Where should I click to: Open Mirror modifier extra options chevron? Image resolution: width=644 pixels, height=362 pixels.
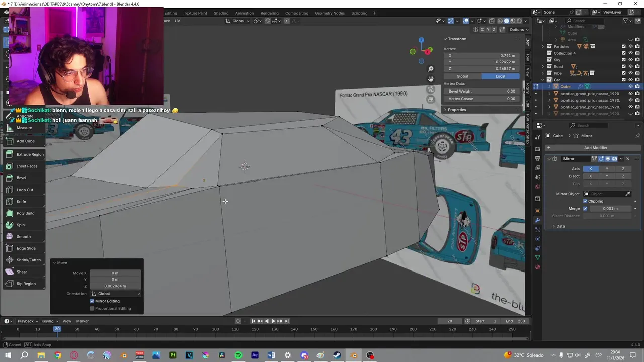621,159
